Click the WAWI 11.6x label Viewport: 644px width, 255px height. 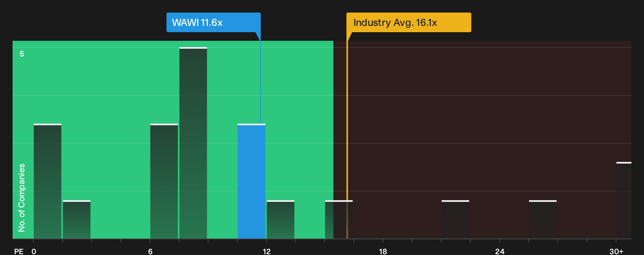coord(213,22)
